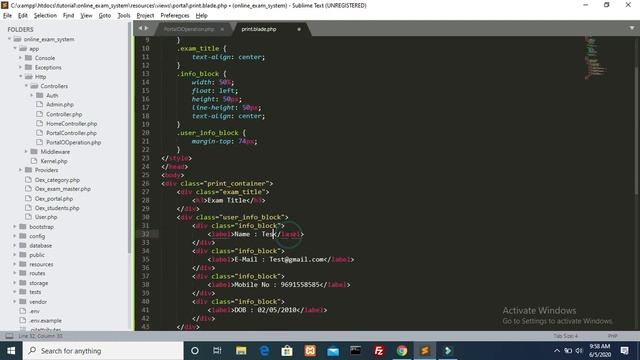Open Kernel.php in the sidebar
The height and width of the screenshot is (360, 640).
tap(53, 161)
